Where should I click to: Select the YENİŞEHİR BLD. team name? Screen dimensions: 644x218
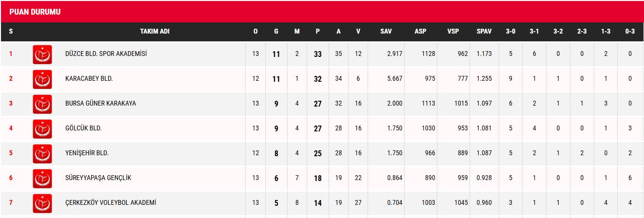tap(87, 153)
